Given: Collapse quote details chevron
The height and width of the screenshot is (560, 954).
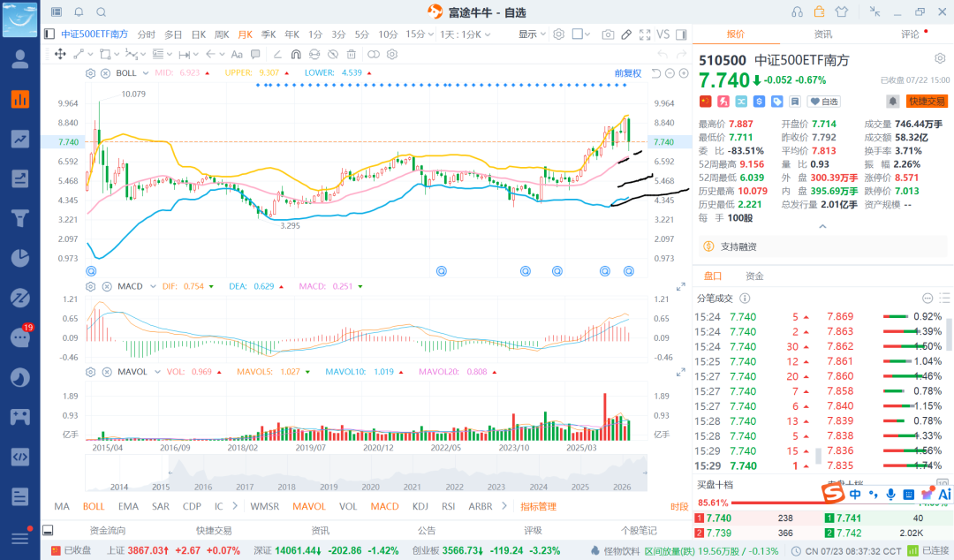Looking at the screenshot, I should tap(822, 226).
